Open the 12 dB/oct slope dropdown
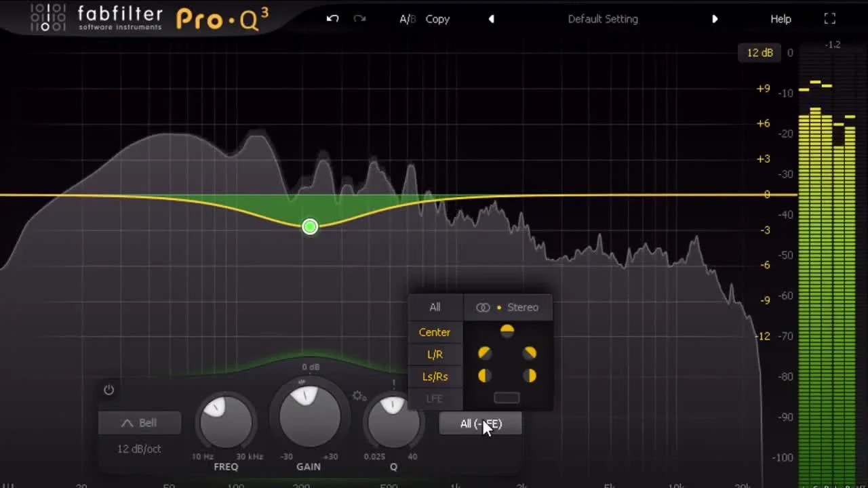 point(139,449)
